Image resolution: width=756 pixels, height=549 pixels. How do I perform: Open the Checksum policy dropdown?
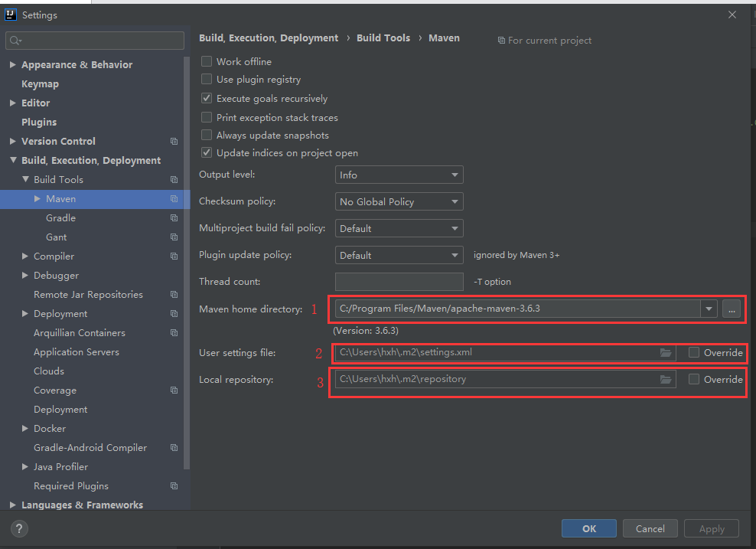[399, 201]
